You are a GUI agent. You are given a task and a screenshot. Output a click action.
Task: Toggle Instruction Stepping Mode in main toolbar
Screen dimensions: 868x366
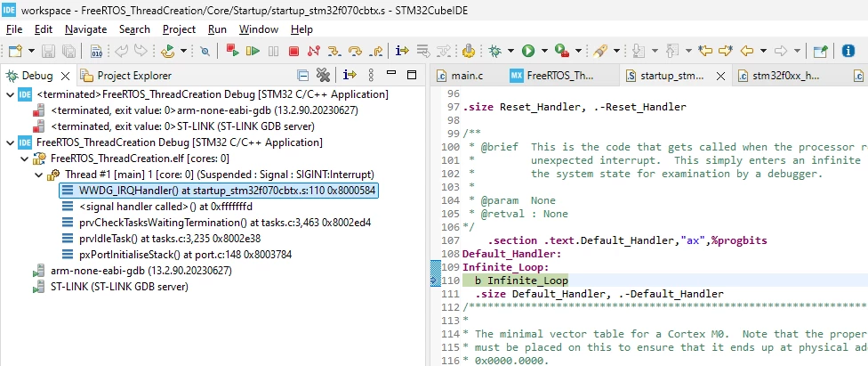(x=402, y=51)
